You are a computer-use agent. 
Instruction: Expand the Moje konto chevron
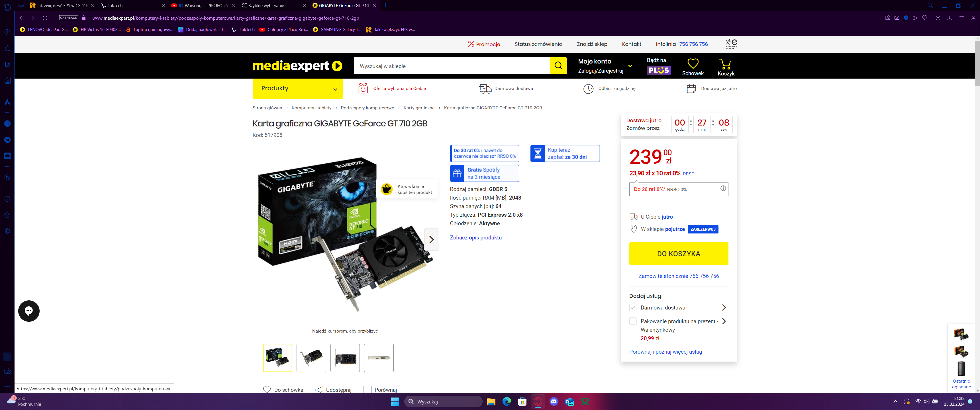[630, 66]
